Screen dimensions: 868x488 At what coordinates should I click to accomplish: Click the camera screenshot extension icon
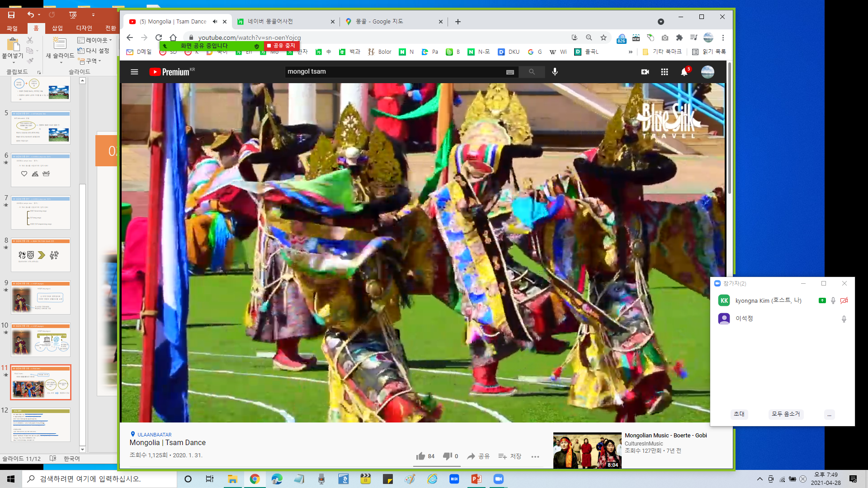(665, 38)
